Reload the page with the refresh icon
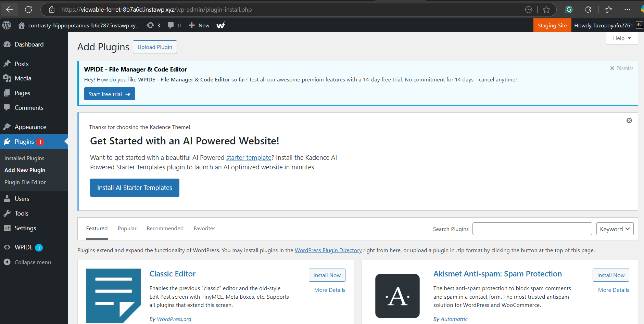 click(x=28, y=10)
